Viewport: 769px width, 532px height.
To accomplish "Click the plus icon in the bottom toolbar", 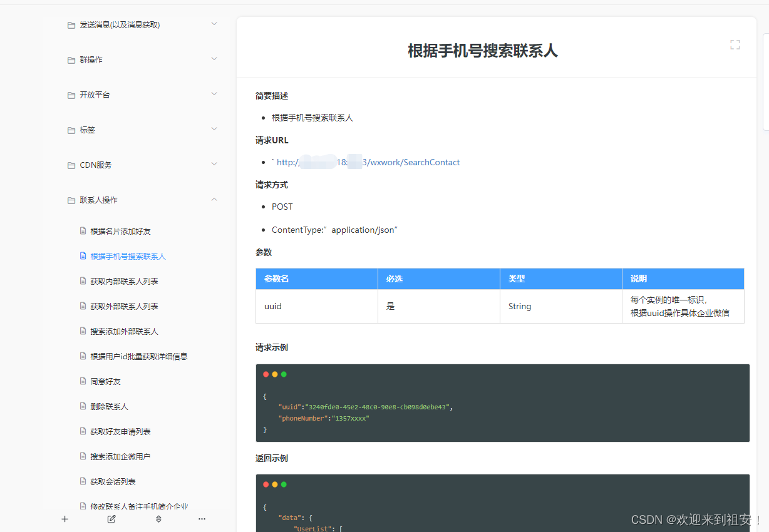I will coord(65,519).
